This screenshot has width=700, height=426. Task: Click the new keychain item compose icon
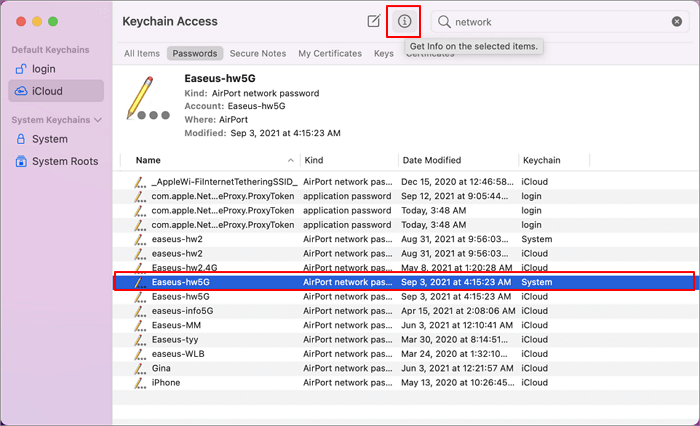pyautogui.click(x=374, y=21)
